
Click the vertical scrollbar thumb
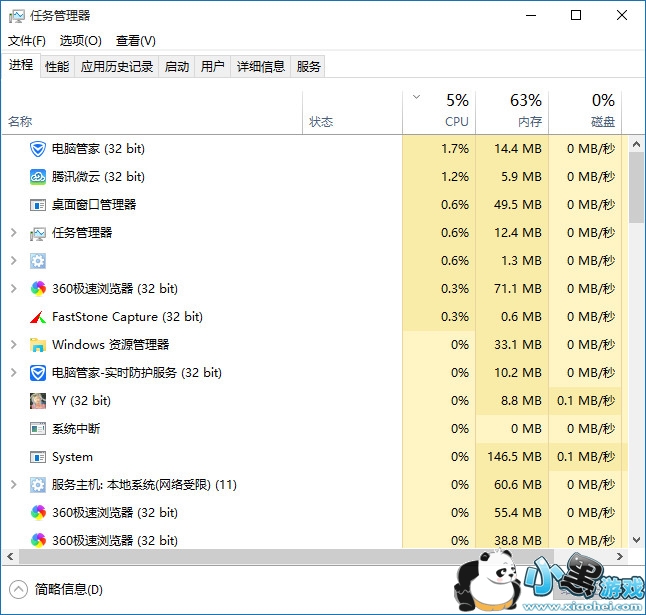[x=637, y=187]
